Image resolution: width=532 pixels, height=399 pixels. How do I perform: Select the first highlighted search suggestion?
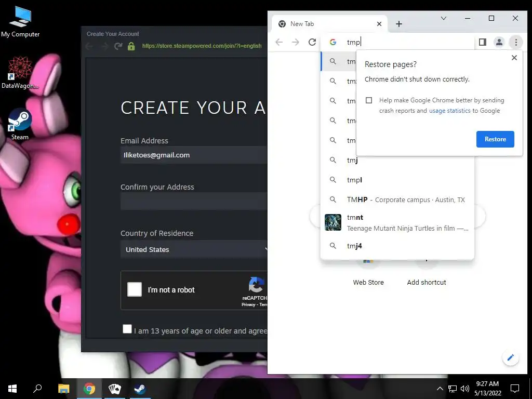click(339, 61)
